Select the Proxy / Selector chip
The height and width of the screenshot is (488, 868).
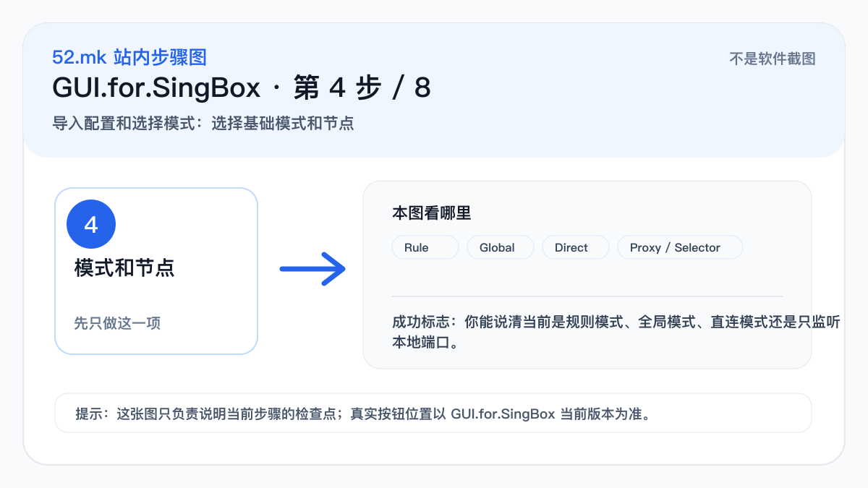click(680, 247)
